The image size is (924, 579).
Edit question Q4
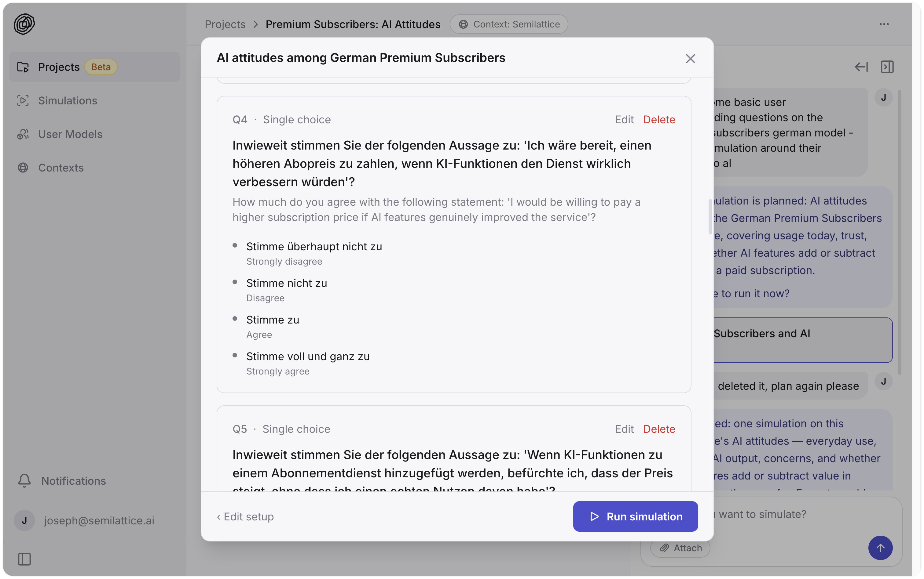pos(624,119)
